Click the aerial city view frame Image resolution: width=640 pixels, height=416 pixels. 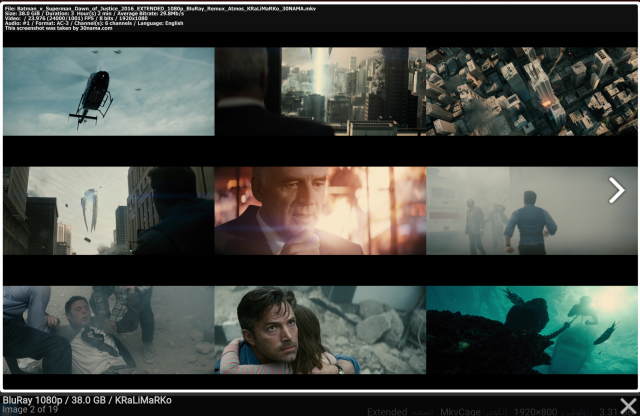[x=531, y=91]
